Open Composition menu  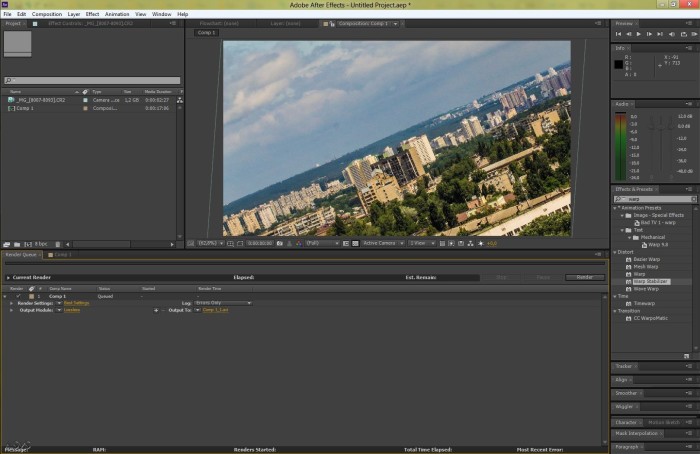[47, 14]
